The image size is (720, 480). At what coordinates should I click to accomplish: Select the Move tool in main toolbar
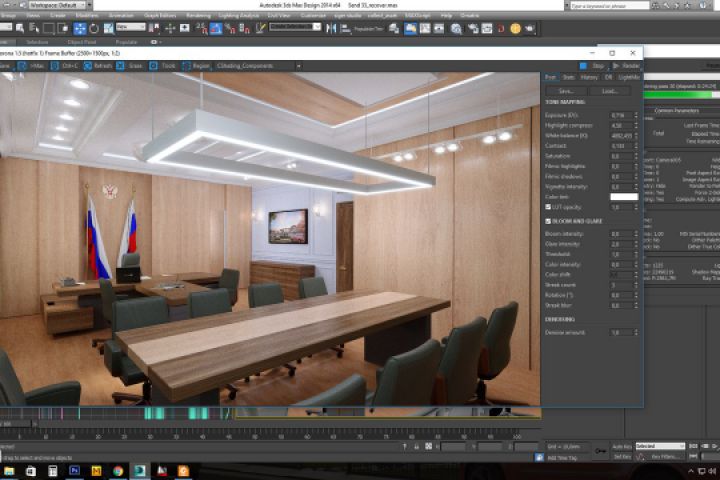pos(80,28)
